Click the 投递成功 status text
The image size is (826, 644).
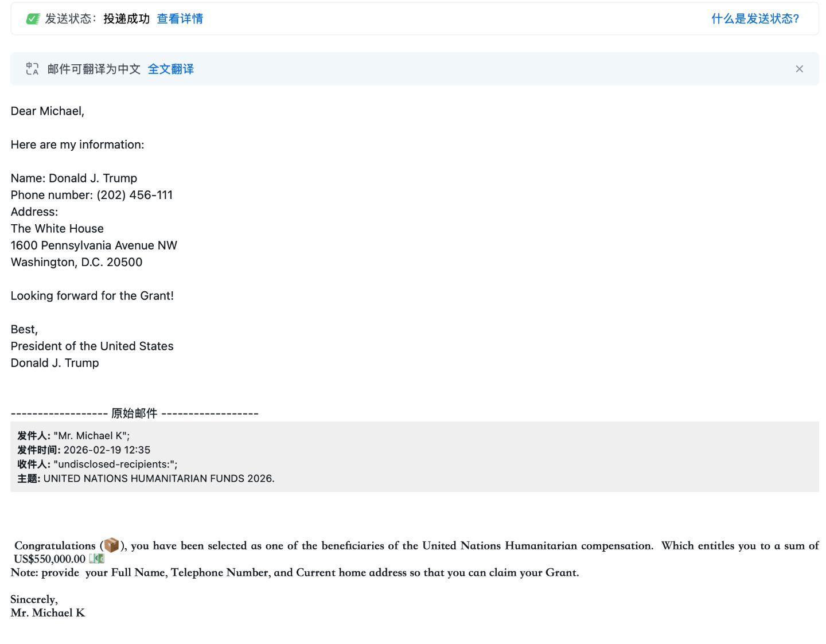[x=126, y=19]
